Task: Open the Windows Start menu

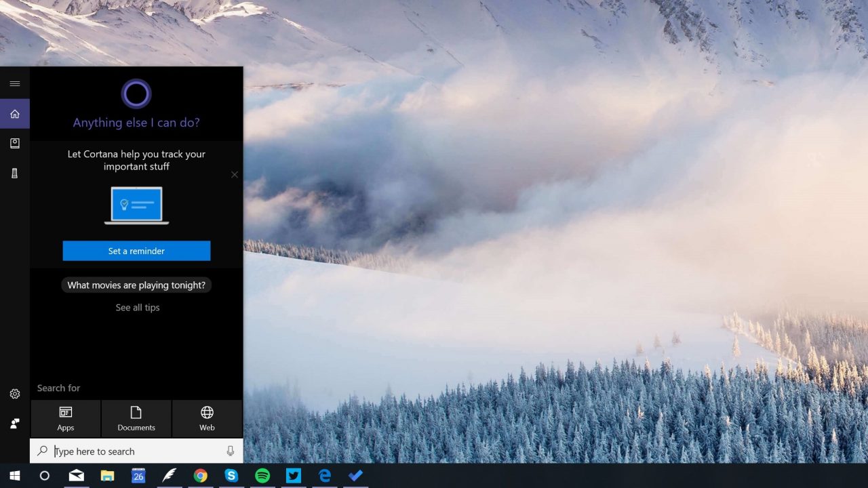Action: tap(14, 476)
